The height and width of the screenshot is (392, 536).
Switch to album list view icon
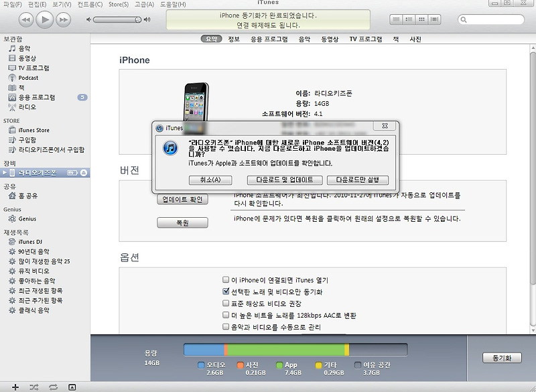click(409, 19)
